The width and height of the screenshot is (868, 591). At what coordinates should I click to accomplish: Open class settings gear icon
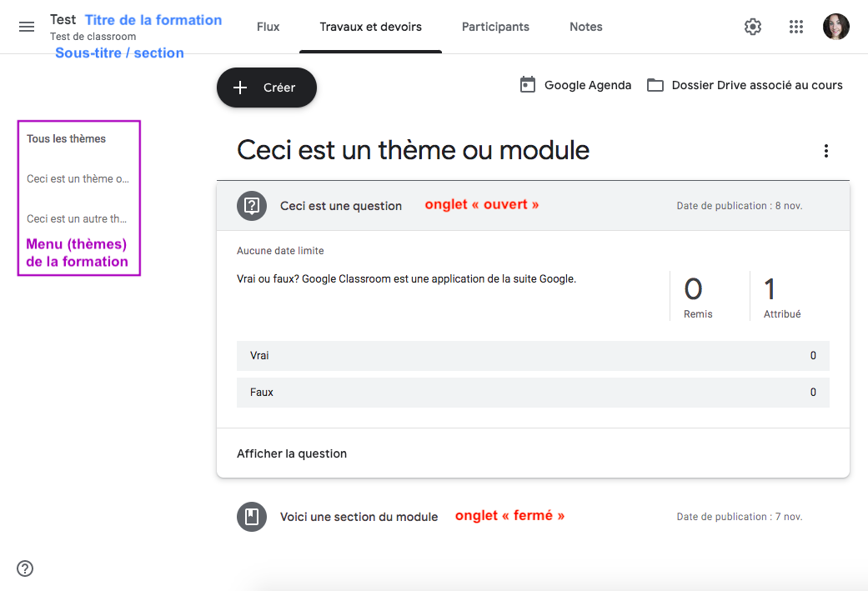(x=752, y=27)
